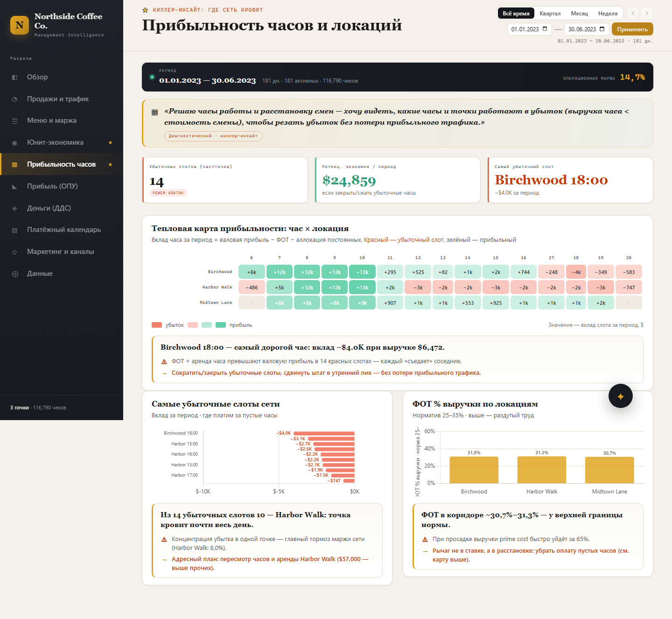Open the Обзор section
This screenshot has width=672, height=619.
[62, 77]
